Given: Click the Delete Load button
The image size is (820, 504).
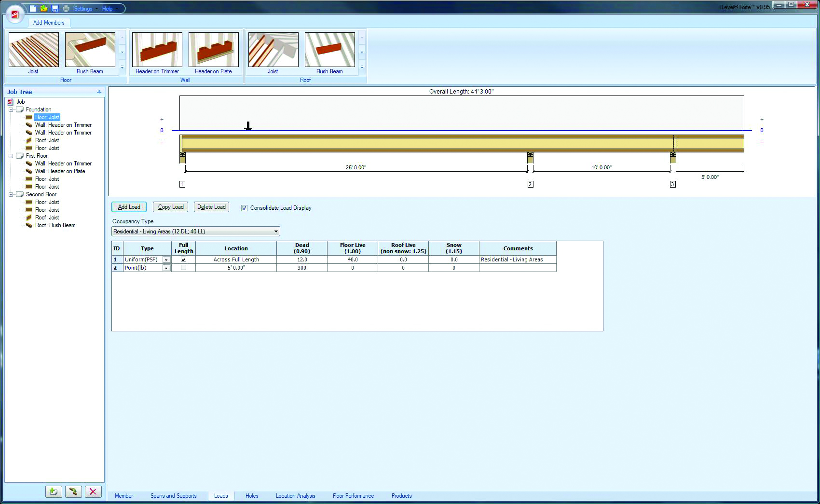Looking at the screenshot, I should coord(211,207).
